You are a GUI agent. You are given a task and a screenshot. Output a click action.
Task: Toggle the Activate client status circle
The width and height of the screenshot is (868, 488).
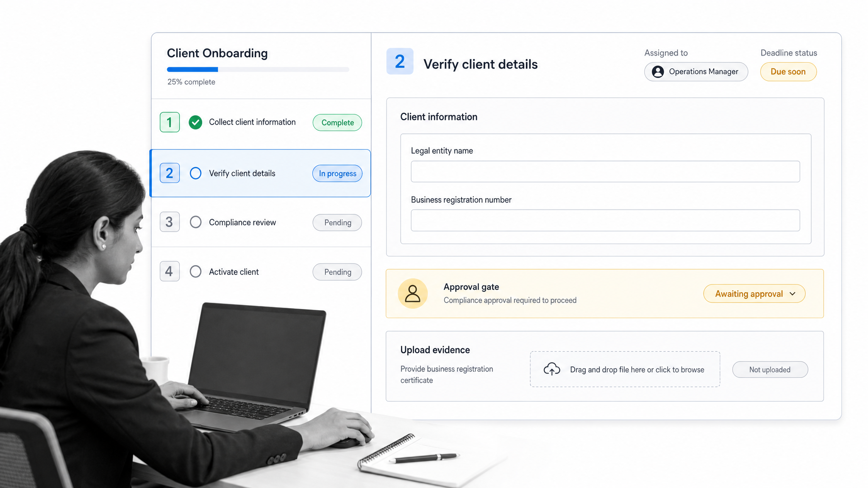pyautogui.click(x=195, y=272)
